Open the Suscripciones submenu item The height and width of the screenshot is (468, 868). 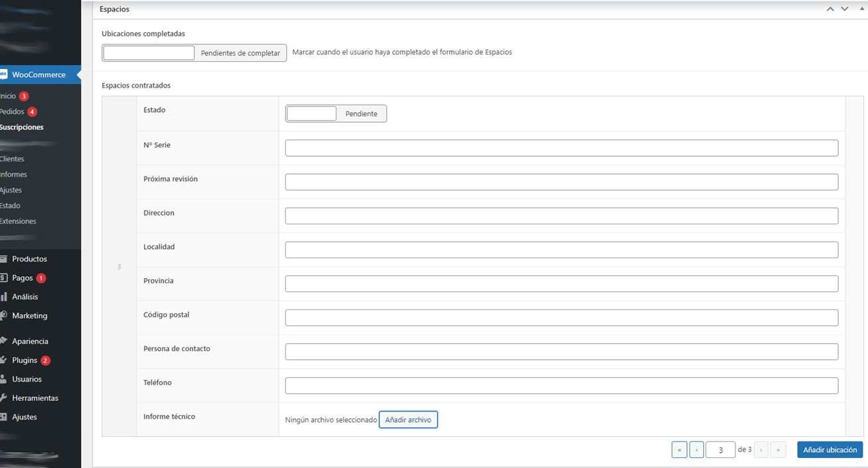click(x=22, y=127)
